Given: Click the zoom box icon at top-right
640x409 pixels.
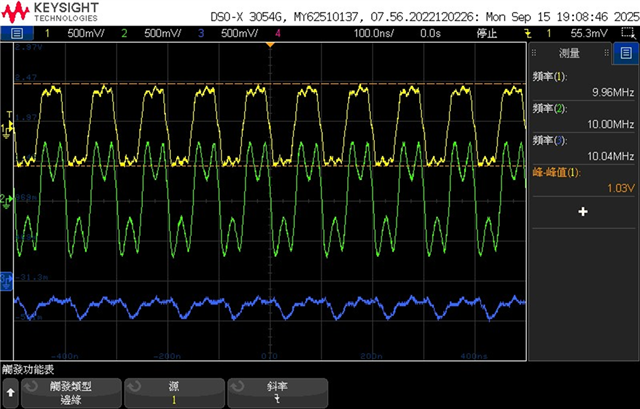Looking at the screenshot, I should (x=629, y=33).
